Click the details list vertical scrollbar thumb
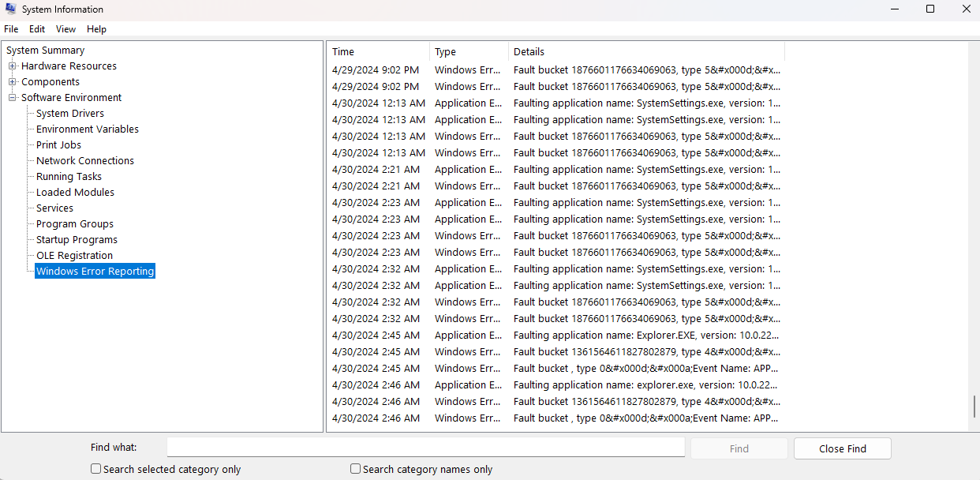Screen dimensions: 980x480 click(x=974, y=407)
